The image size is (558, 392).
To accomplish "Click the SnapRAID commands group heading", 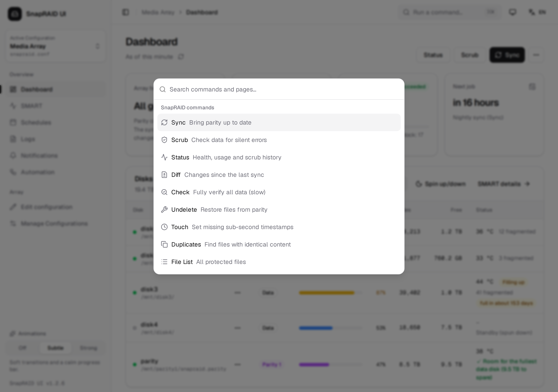I will [187, 108].
